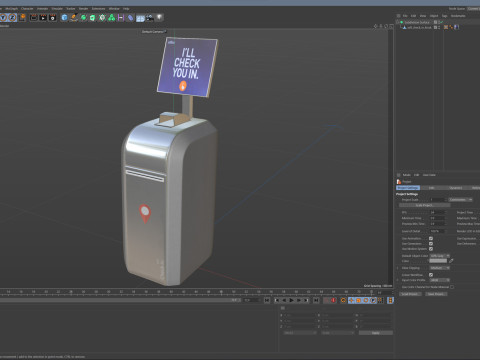Open the Centimeters unit dropdown
The height and width of the screenshot is (360, 480).
click(x=460, y=199)
